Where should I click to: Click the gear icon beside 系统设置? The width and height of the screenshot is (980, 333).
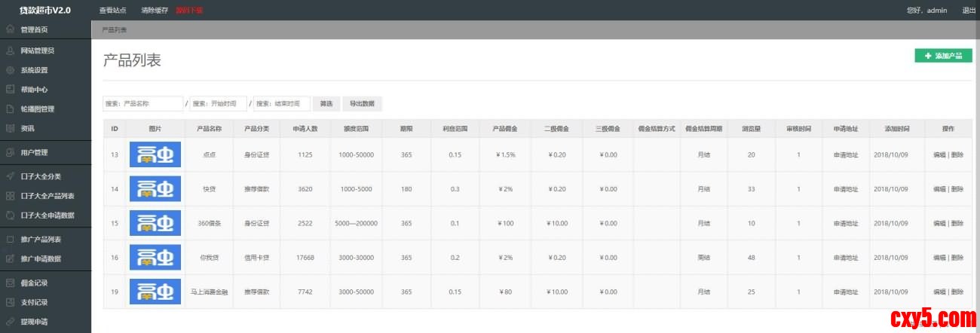[10, 70]
